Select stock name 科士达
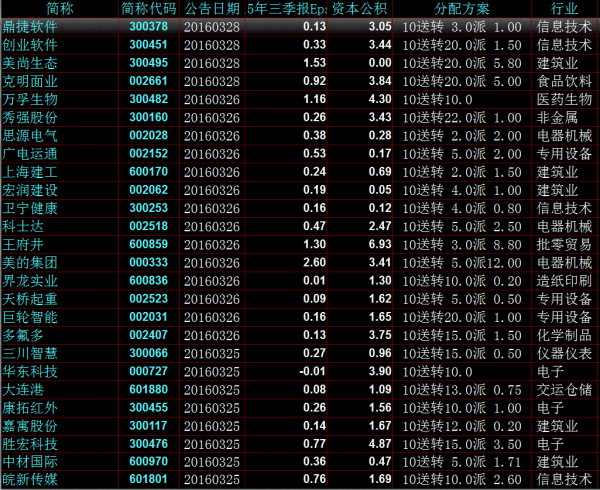 (x=23, y=226)
